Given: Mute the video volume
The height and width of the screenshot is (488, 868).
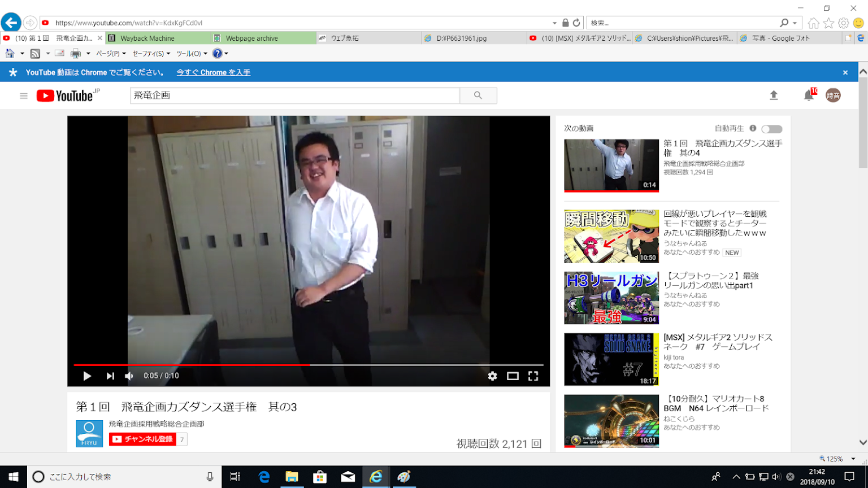Looking at the screenshot, I should 129,376.
